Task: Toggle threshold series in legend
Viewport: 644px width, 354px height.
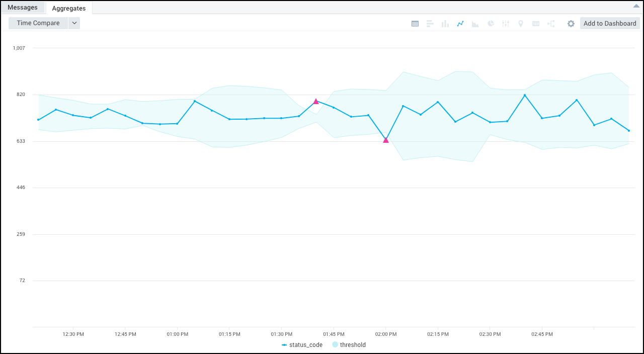Action: coord(349,345)
